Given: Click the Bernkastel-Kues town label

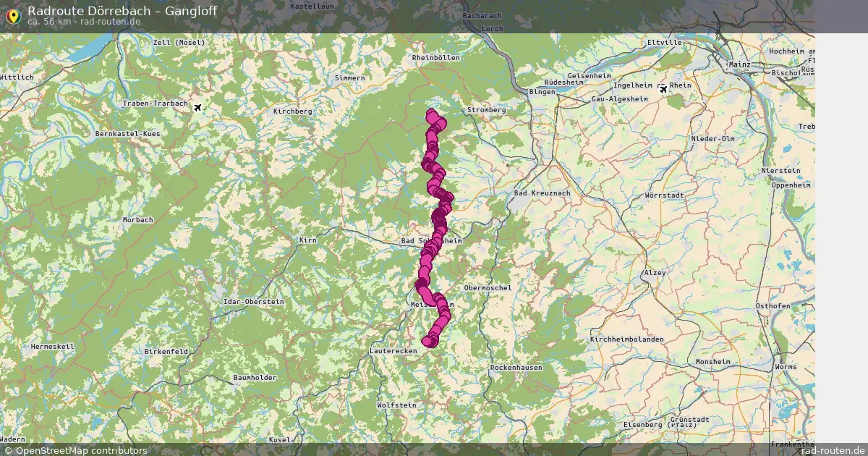Looking at the screenshot, I should point(128,134).
